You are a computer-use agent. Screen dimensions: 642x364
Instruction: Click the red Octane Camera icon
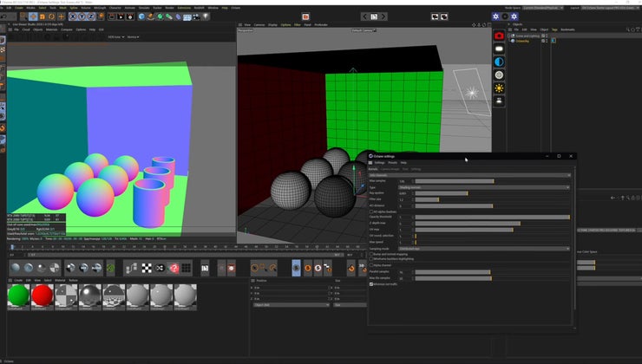coord(499,36)
